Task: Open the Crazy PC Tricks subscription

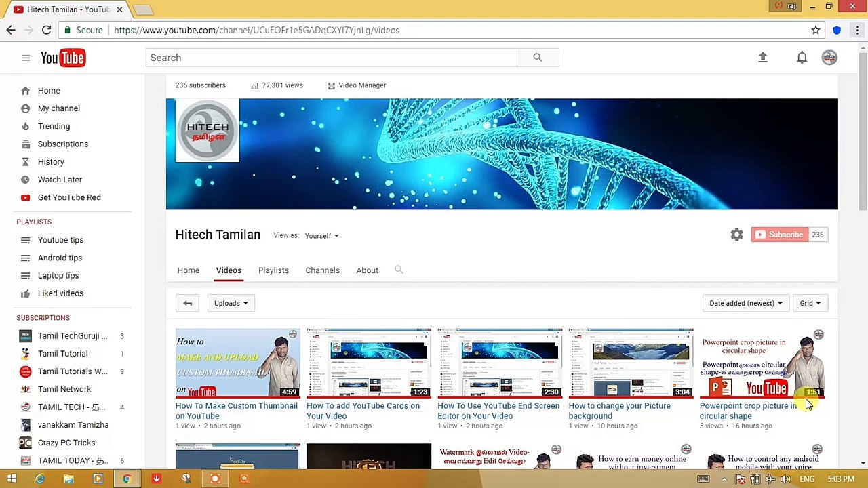Action: [x=66, y=443]
